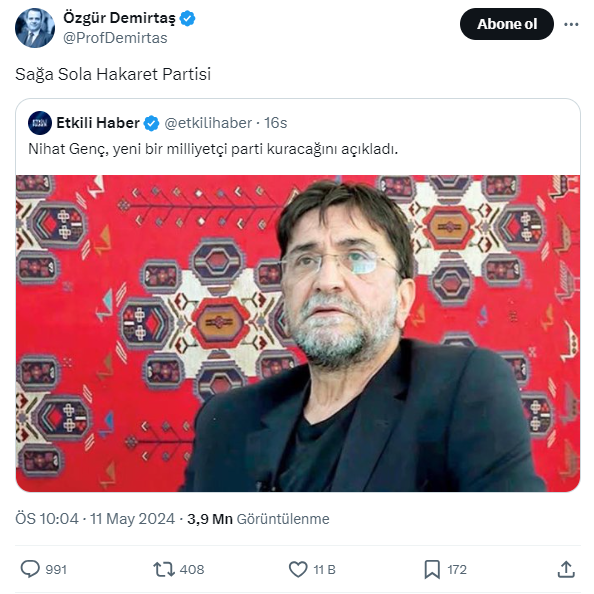
Task: Bookmark this tweet with bookmark icon
Action: (432, 569)
